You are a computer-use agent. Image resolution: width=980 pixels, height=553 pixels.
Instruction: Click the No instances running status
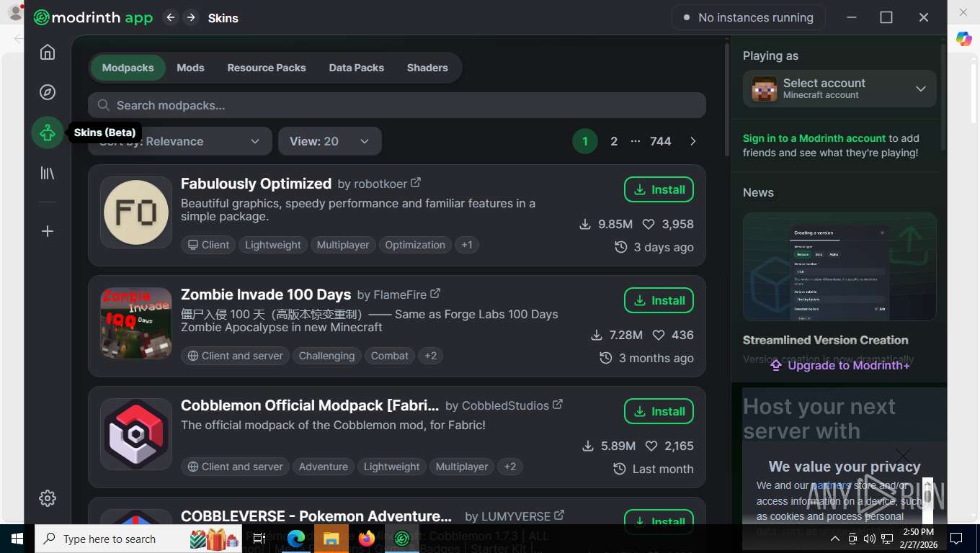pos(748,17)
